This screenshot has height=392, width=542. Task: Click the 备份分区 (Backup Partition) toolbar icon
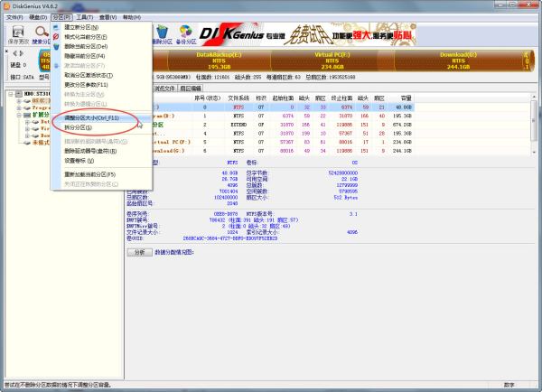tap(185, 35)
